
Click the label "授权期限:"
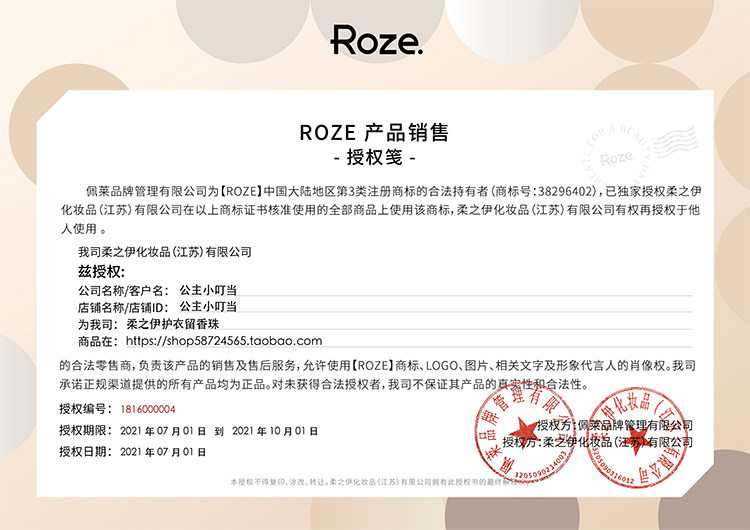[x=86, y=431]
